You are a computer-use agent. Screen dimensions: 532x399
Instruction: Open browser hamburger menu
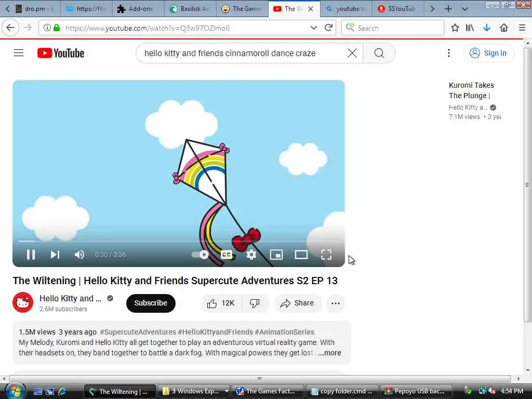(522, 28)
